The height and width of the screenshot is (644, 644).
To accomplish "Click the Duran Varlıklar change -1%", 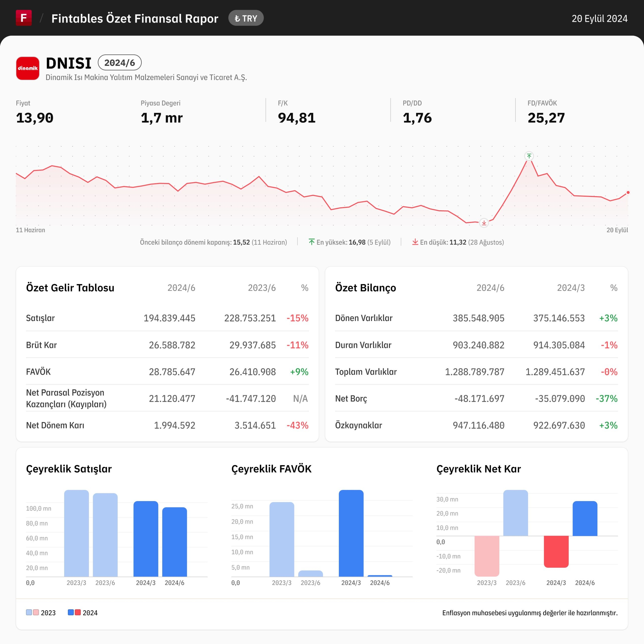I will [x=609, y=345].
